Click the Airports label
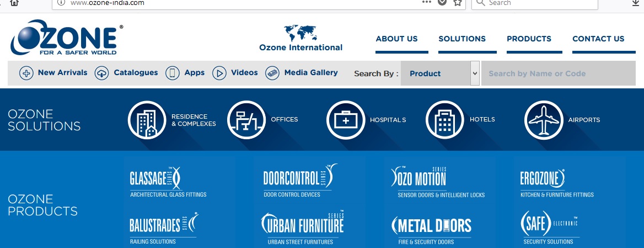The height and width of the screenshot is (248, 644). coord(584,120)
